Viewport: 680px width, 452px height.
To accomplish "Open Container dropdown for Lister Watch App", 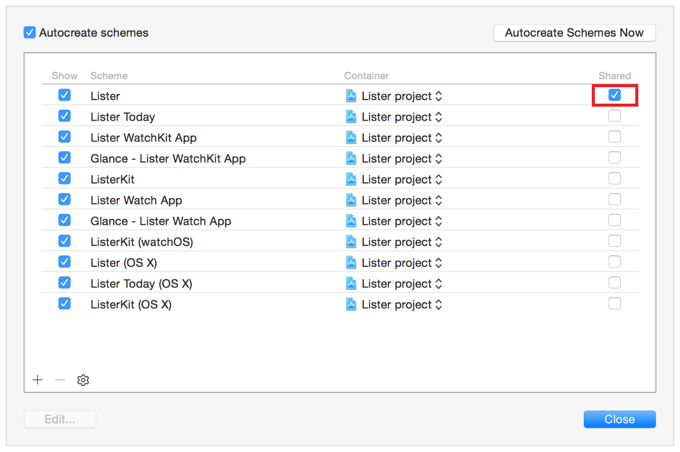I will tap(394, 200).
